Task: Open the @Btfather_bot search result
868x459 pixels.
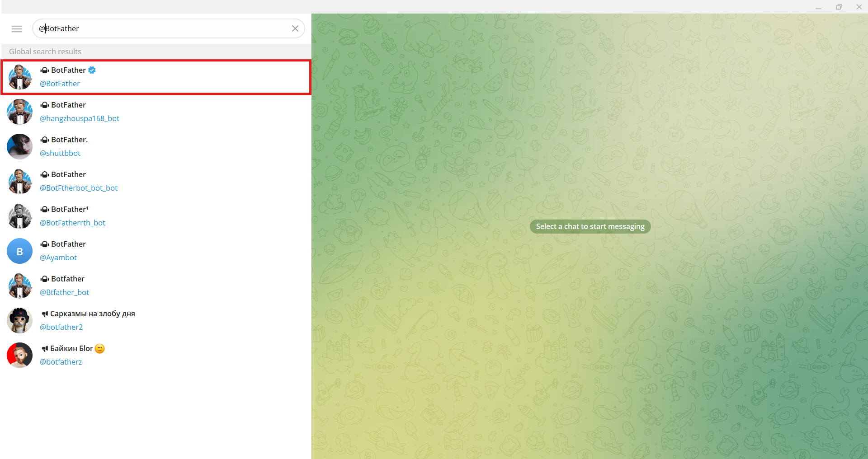Action: [x=156, y=286]
